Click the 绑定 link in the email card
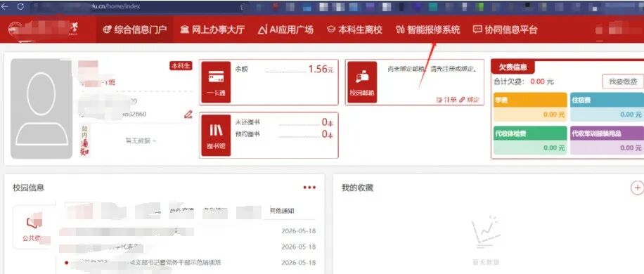The image size is (644, 274). point(470,100)
